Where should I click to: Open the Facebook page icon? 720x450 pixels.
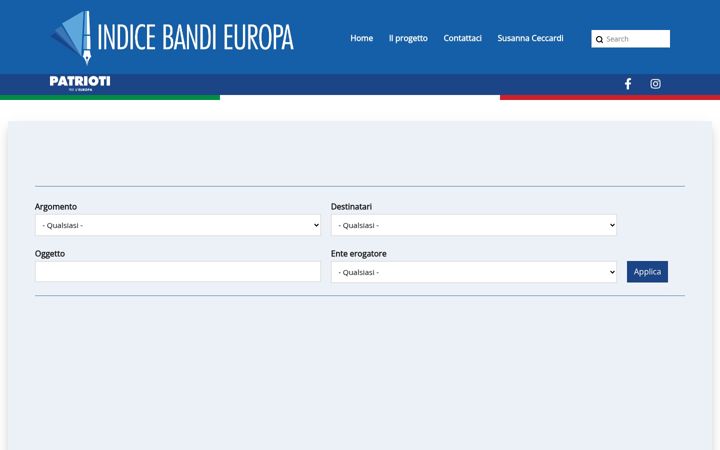[628, 84]
